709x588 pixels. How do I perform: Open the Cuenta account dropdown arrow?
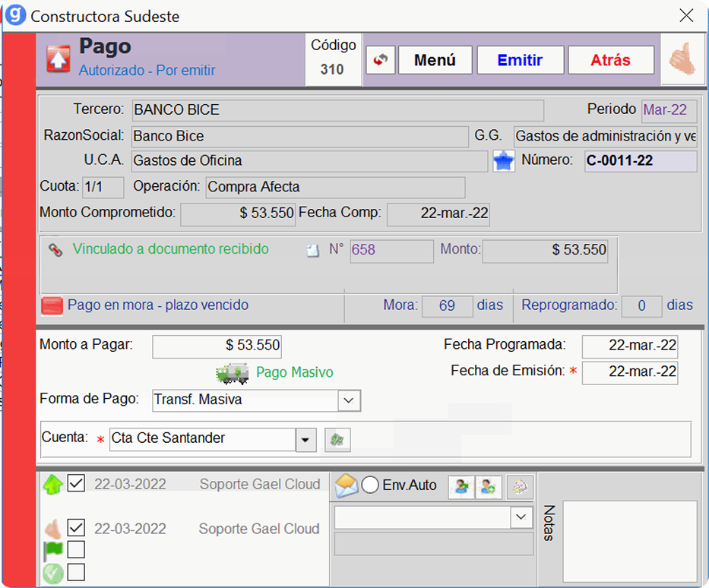[x=305, y=439]
